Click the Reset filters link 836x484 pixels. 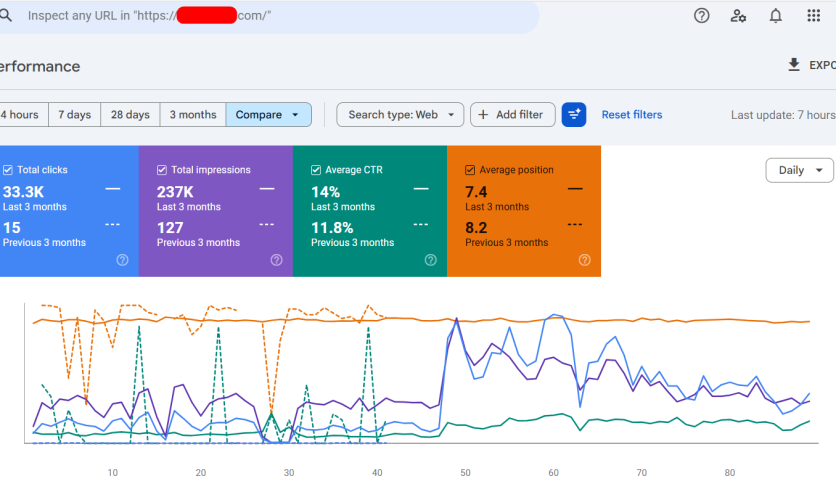pyautogui.click(x=632, y=115)
